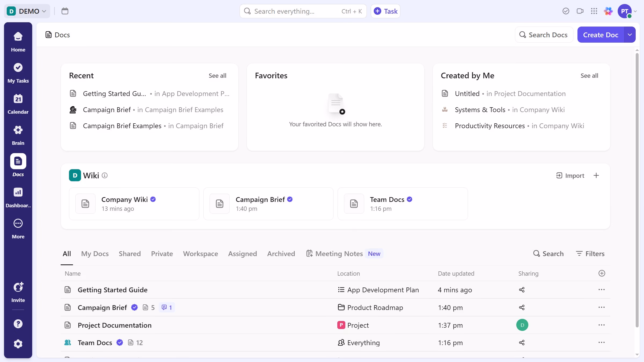Expand the Create Doc dropdown arrow
644x362 pixels.
coord(630,35)
